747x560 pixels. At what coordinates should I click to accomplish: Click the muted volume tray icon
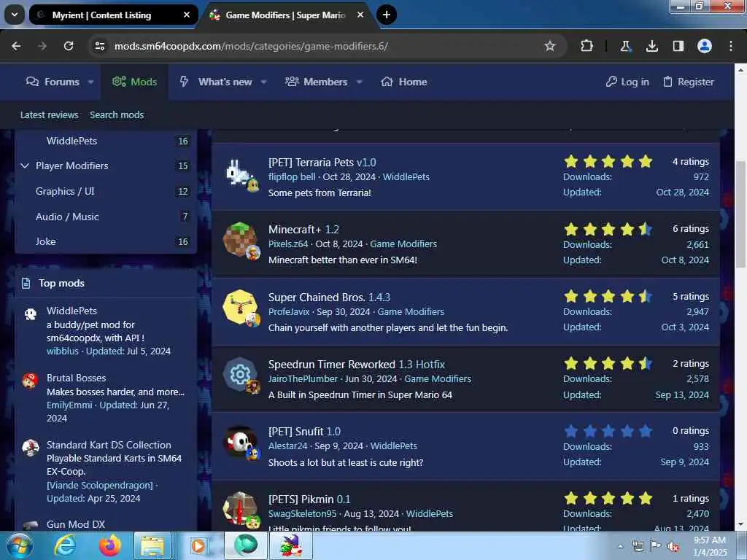pos(673,546)
